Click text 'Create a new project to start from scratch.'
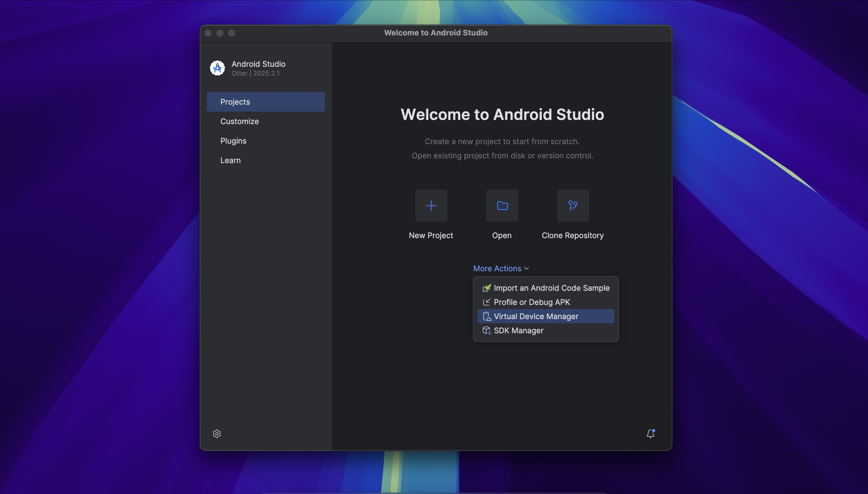868x494 pixels. click(x=502, y=142)
